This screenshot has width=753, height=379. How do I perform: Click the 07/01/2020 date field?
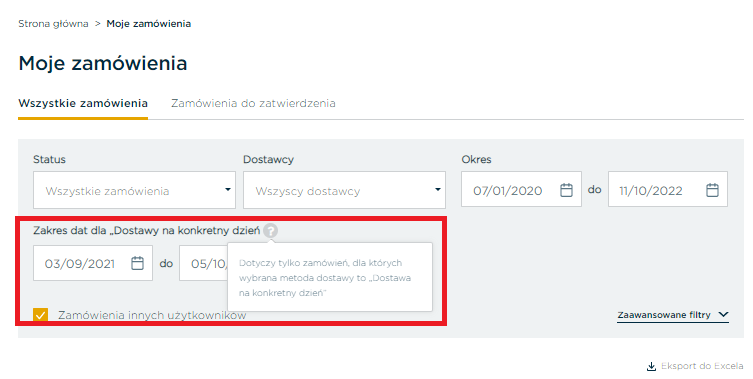pyautogui.click(x=521, y=189)
